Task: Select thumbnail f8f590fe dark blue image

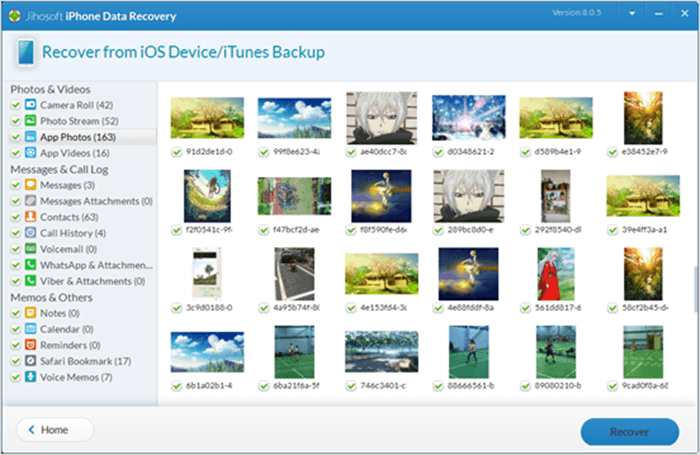Action: [x=381, y=196]
